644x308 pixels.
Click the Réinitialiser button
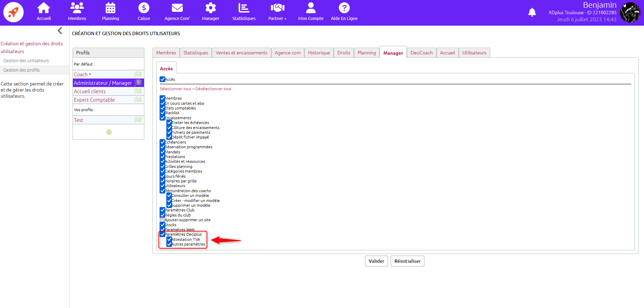click(x=408, y=261)
